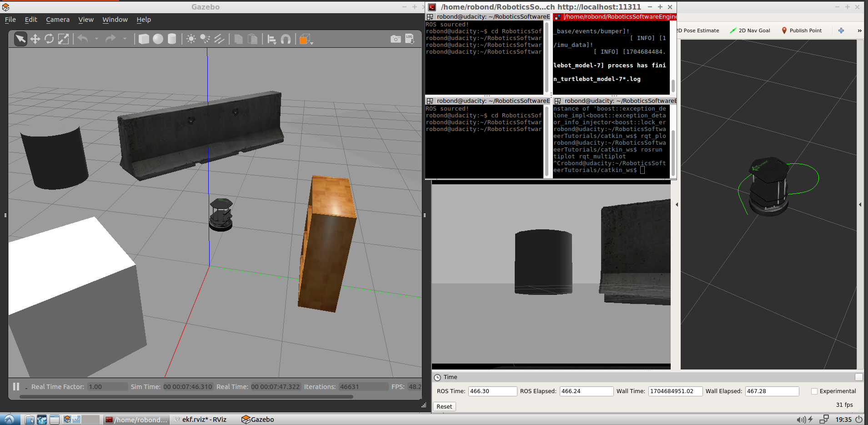Open the Log data recorder
868x425 pixels.
pyautogui.click(x=410, y=39)
